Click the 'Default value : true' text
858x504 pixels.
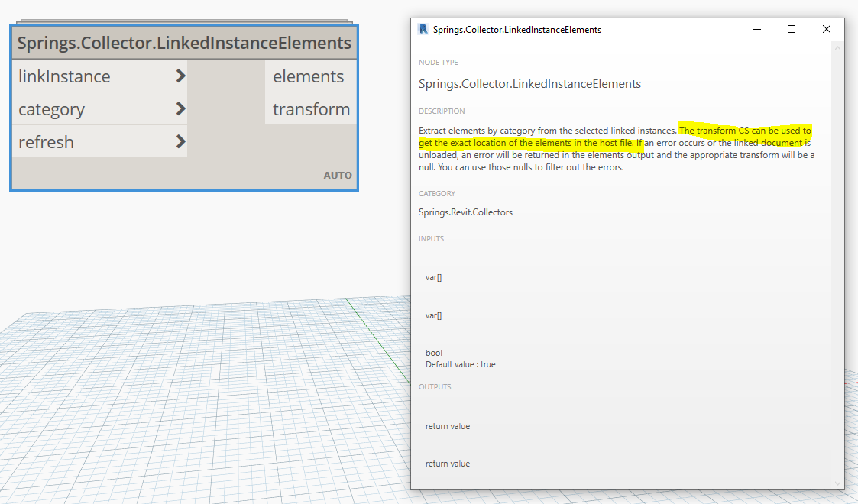pos(460,364)
